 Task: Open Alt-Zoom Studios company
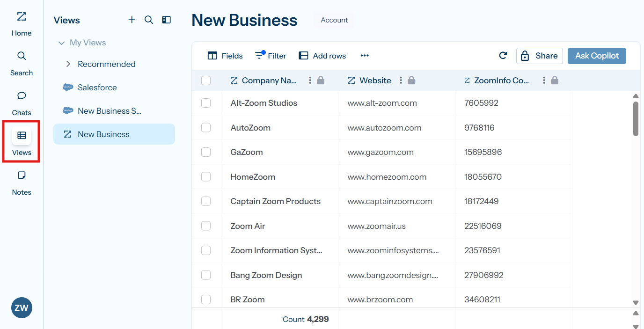tap(264, 103)
